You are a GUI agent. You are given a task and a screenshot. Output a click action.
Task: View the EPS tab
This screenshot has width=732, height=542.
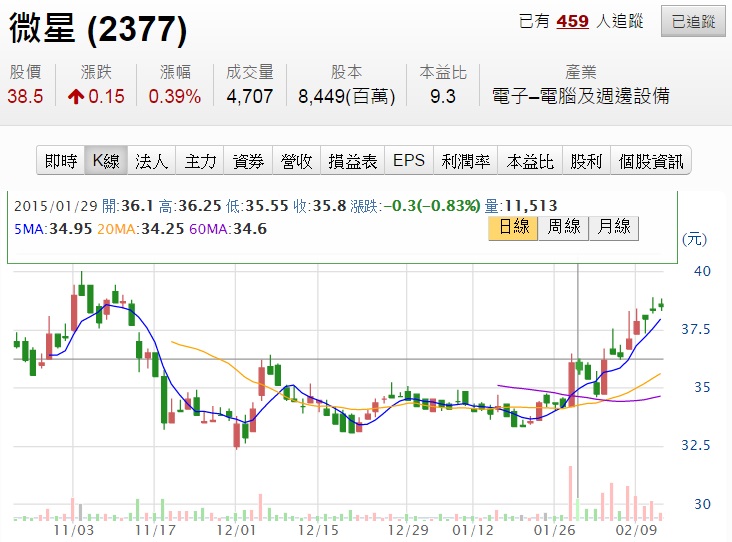(409, 161)
